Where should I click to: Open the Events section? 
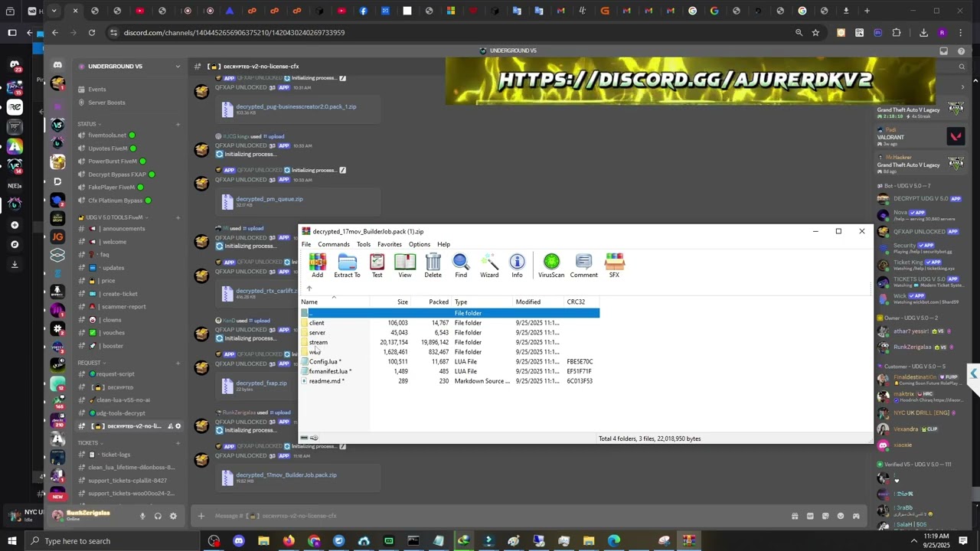coord(97,90)
